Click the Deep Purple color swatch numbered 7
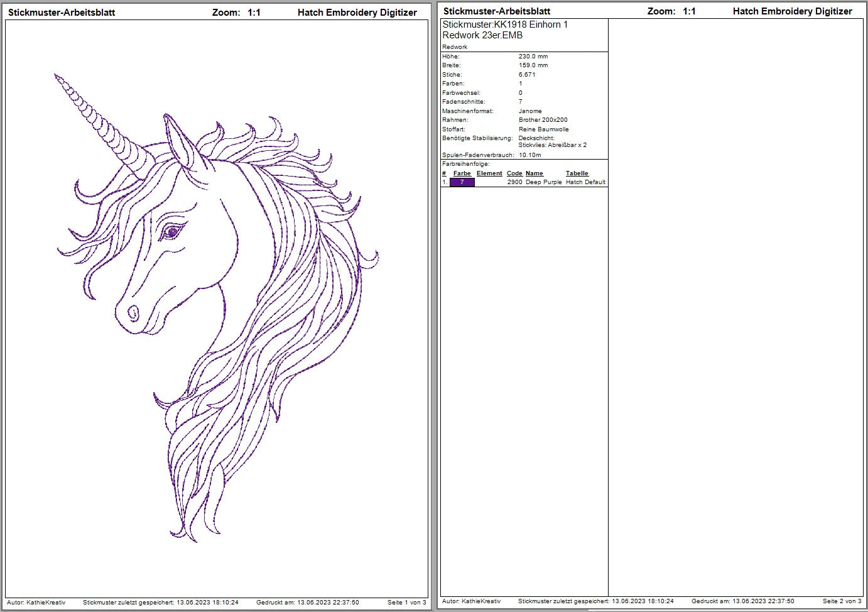This screenshot has width=868, height=612. tap(462, 182)
